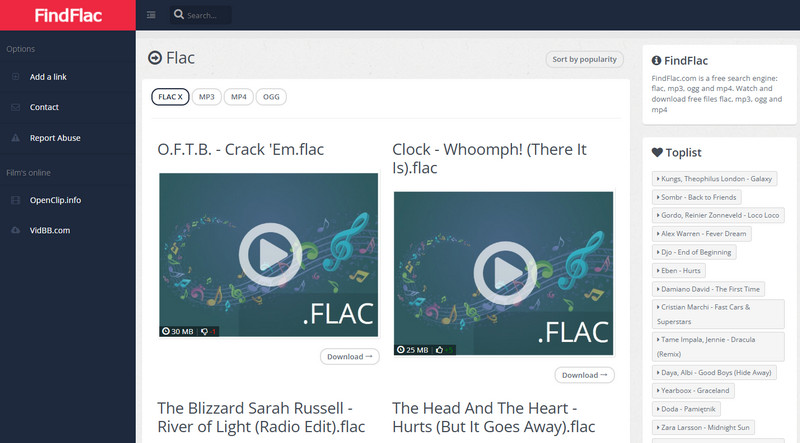
Task: Open Damiano David - The First Time
Action: (x=708, y=289)
